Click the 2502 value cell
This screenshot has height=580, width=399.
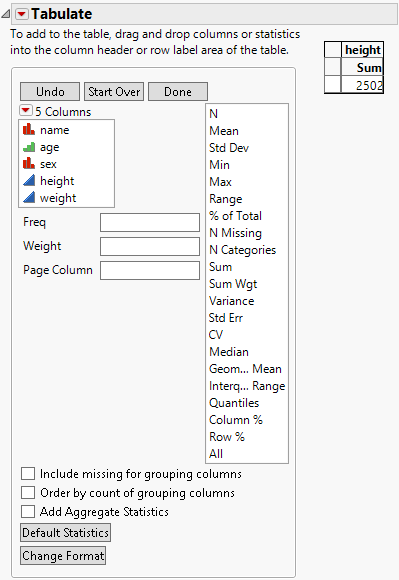(362, 85)
